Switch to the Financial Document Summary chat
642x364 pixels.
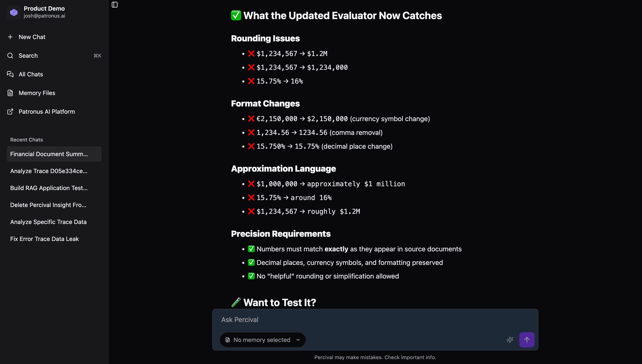tap(49, 154)
